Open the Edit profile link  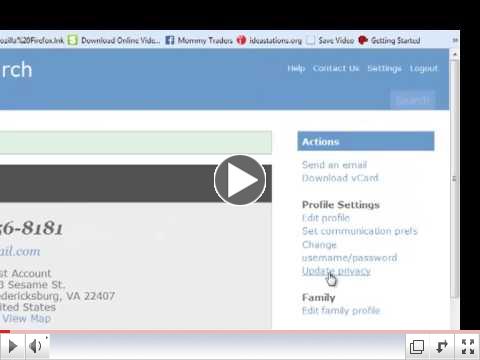point(326,218)
